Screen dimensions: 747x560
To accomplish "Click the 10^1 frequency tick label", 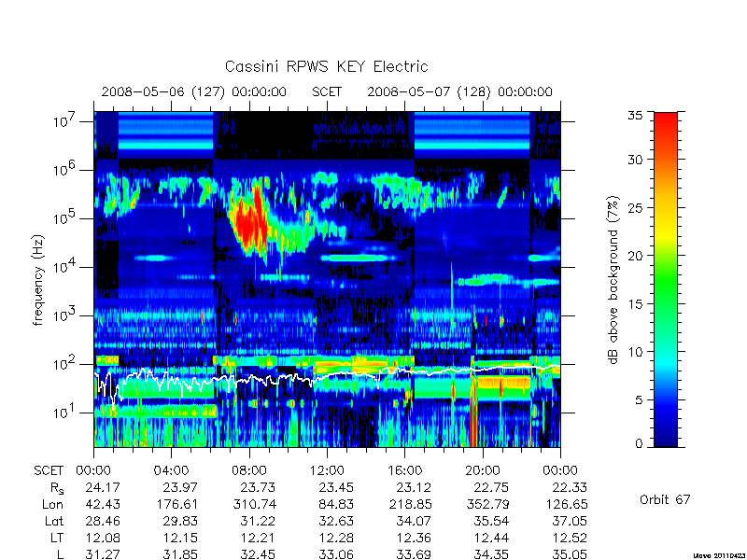I will pos(65,411).
